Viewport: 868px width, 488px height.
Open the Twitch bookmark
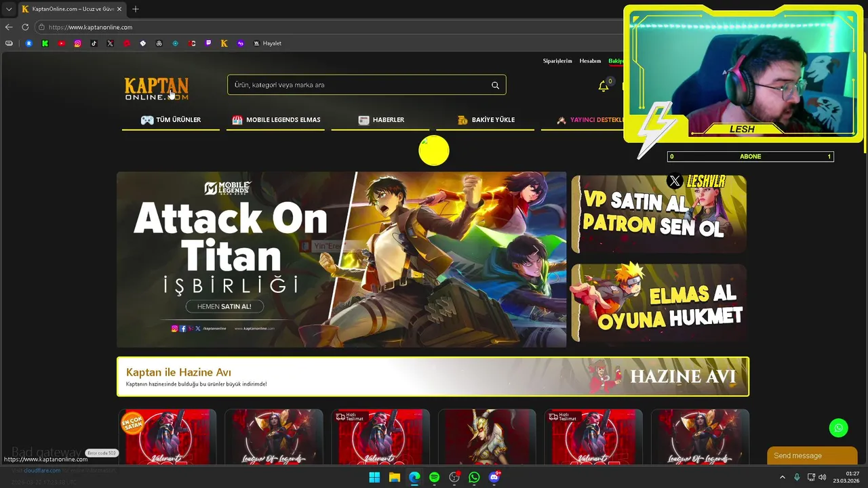(208, 43)
